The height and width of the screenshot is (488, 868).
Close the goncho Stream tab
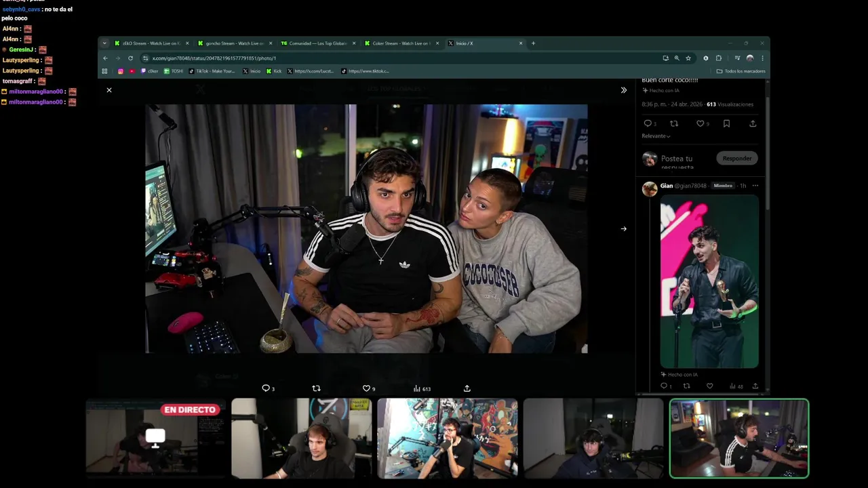(271, 43)
